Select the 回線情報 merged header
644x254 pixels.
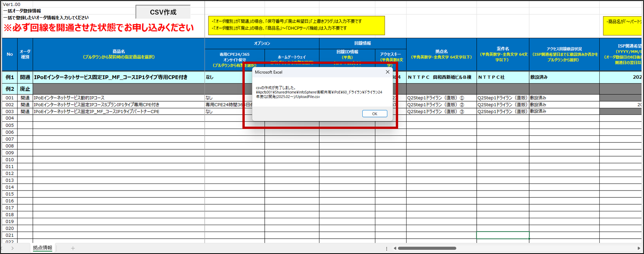(363, 43)
